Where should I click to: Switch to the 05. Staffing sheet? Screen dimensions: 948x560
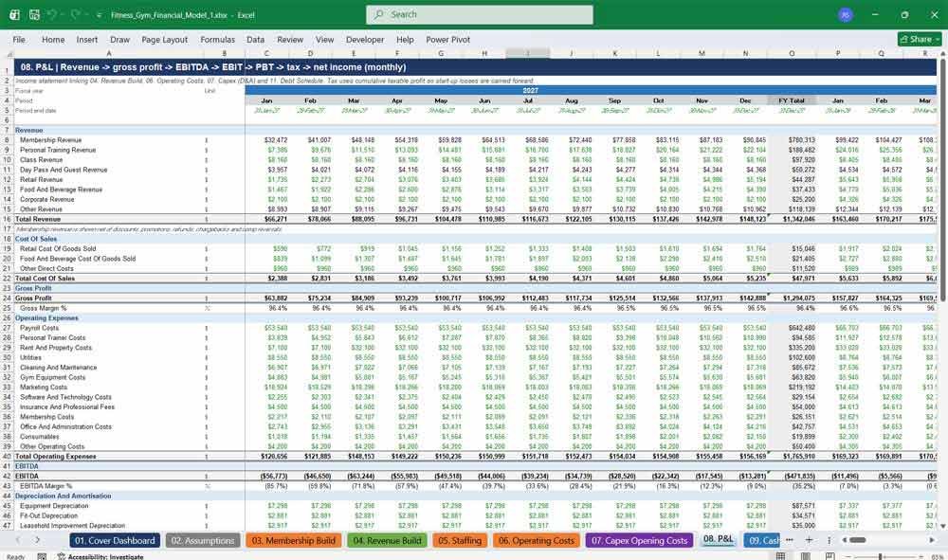pyautogui.click(x=460, y=541)
